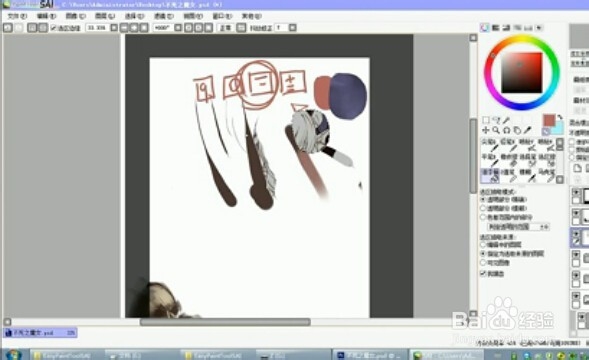The height and width of the screenshot is (360, 589).
Task: Toggle the RGB slider panel icon
Action: pos(495,28)
